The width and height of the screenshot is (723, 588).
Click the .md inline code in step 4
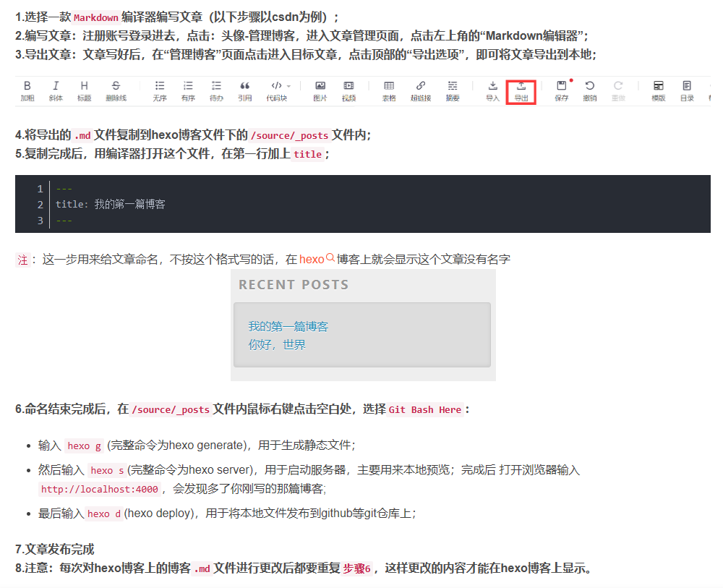coord(82,135)
